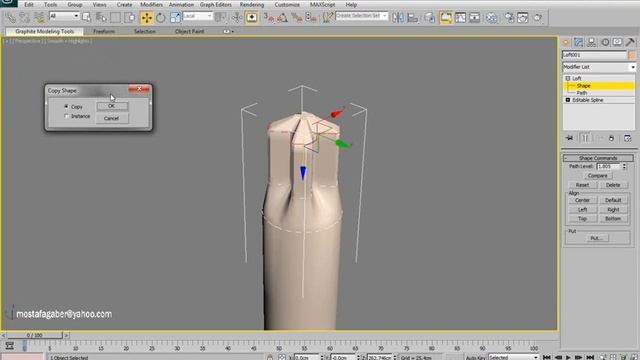Click Reset button in Shape Commands

coord(582,185)
